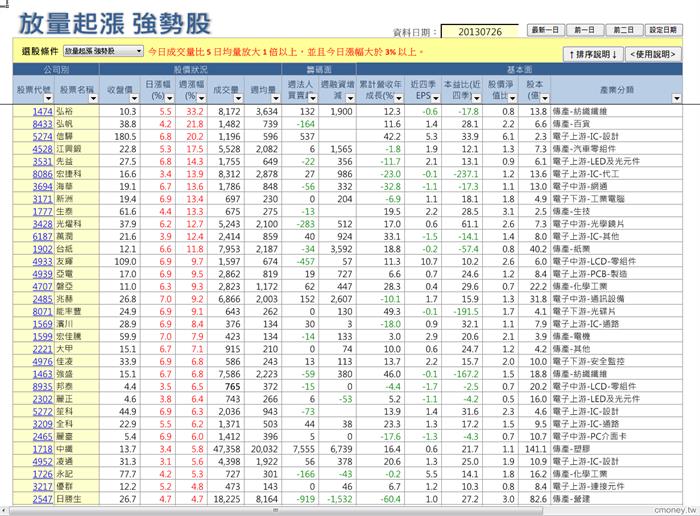Open the 排序說明 sorting instructions
The height and width of the screenshot is (516, 700).
click(x=593, y=54)
